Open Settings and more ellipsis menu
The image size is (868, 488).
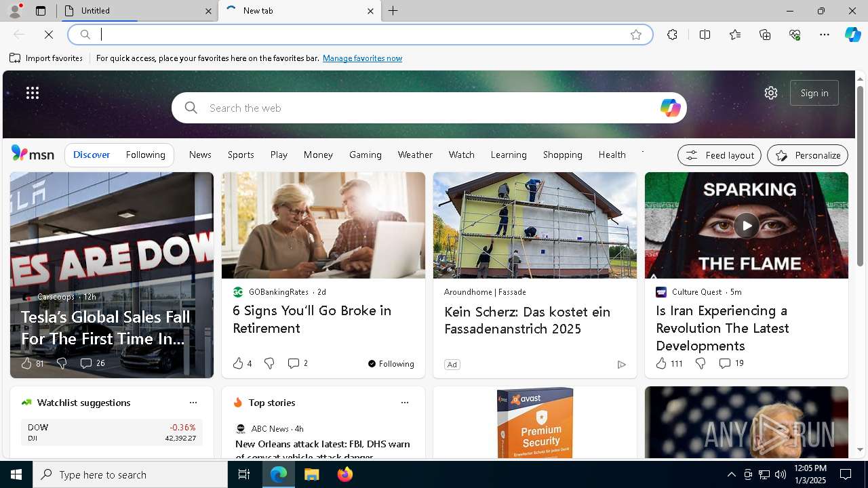(x=825, y=35)
